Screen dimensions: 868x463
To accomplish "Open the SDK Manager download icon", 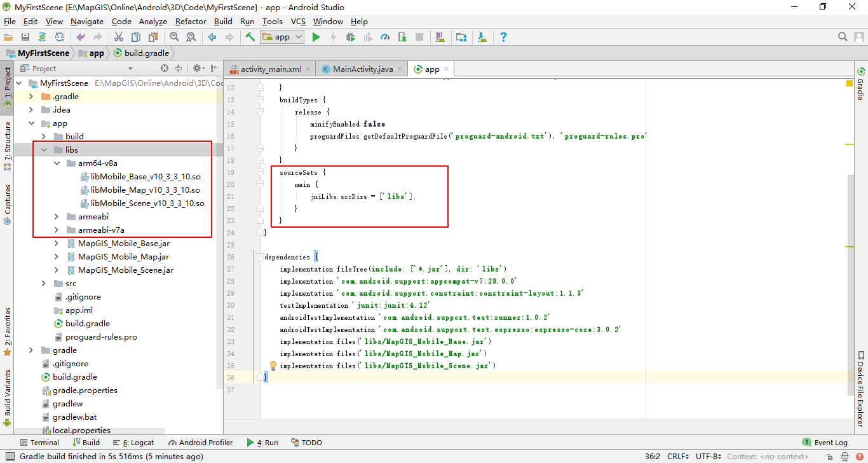I will pyautogui.click(x=482, y=38).
